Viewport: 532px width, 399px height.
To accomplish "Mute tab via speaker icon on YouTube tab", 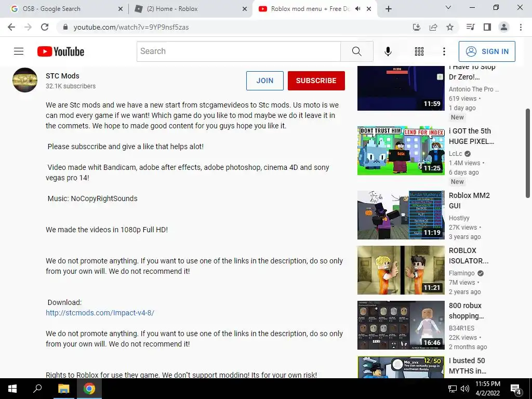I will pyautogui.click(x=357, y=9).
